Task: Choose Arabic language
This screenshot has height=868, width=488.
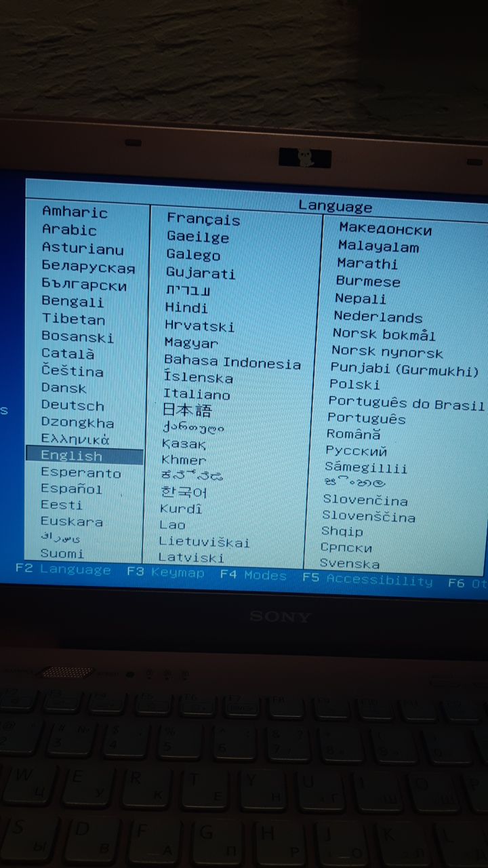Action: pos(69,230)
